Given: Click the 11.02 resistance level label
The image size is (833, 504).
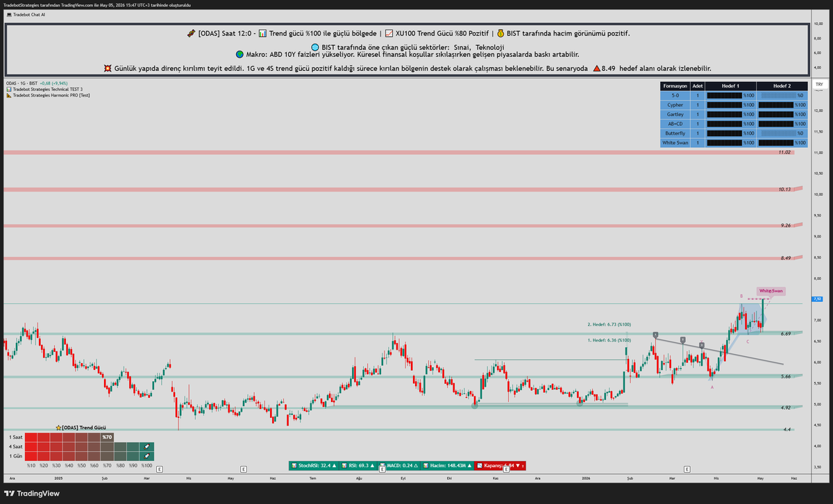Looking at the screenshot, I should (x=784, y=152).
